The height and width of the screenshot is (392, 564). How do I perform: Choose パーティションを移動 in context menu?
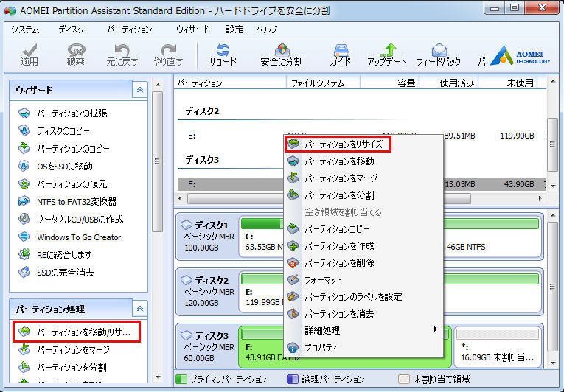364,161
